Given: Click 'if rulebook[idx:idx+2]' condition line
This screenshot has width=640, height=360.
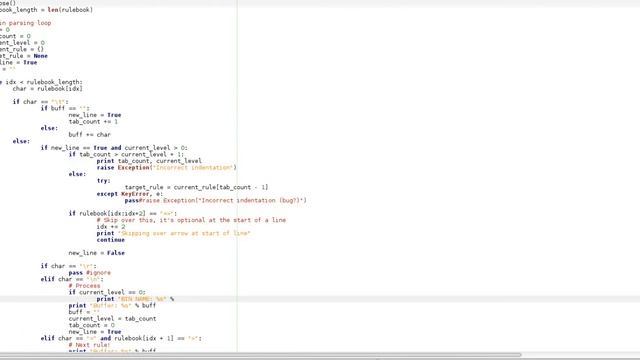Looking at the screenshot, I should point(122,213).
